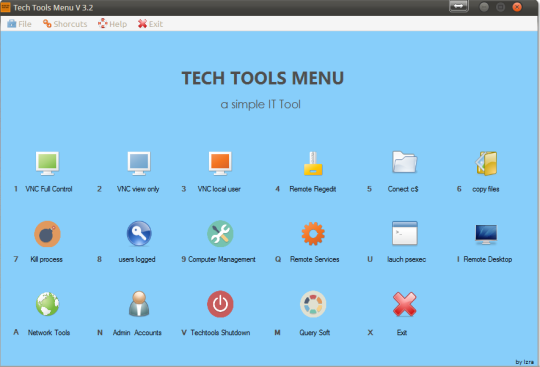Click the 'lauch psexec' label
This screenshot has width=540, height=367.
tap(406, 259)
